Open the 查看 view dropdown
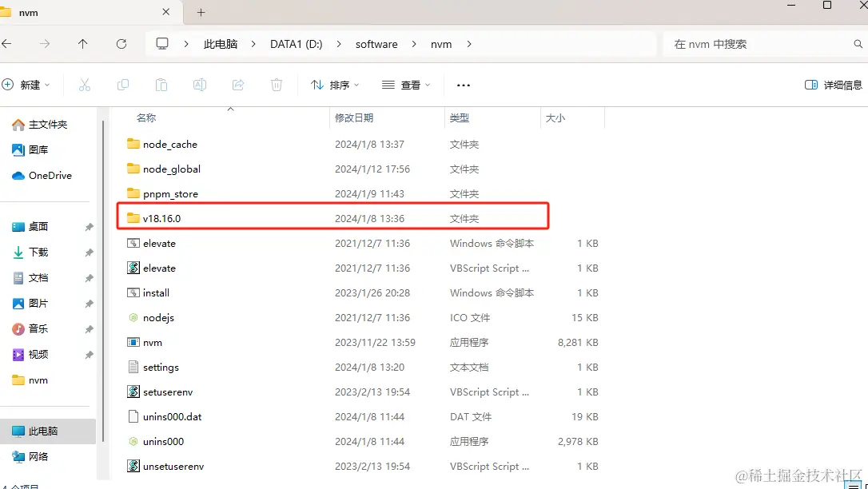The width and height of the screenshot is (868, 489). 406,85
